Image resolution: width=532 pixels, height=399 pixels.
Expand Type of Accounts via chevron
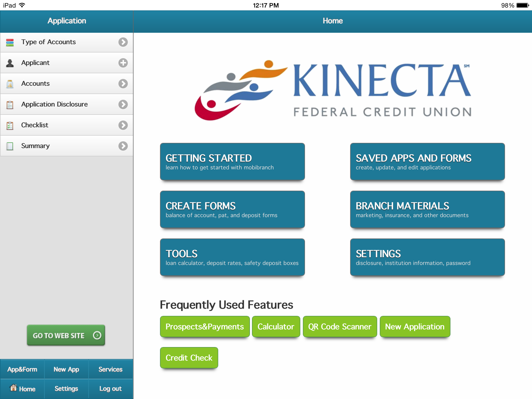[x=123, y=42]
